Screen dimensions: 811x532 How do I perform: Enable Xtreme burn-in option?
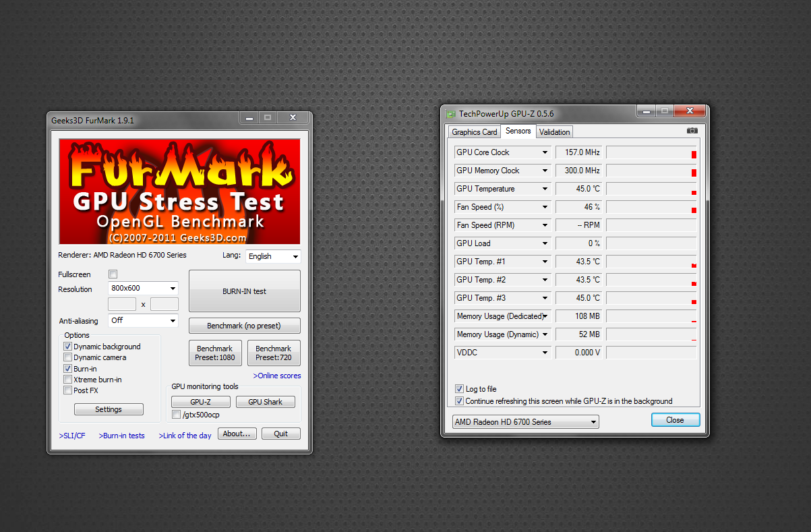(x=67, y=380)
